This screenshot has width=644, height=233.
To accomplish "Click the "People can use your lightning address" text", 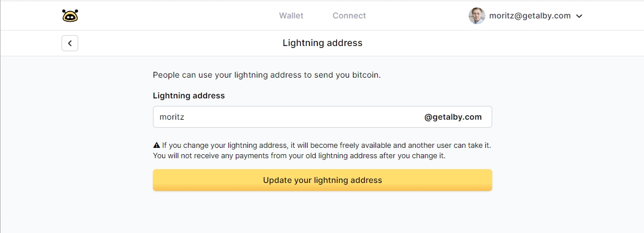I will point(230,75).
